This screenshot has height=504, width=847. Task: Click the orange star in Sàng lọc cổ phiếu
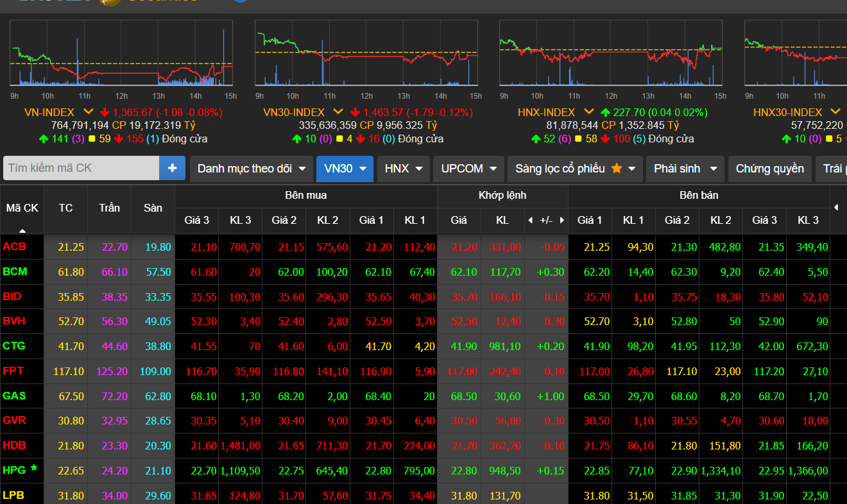pos(617,169)
